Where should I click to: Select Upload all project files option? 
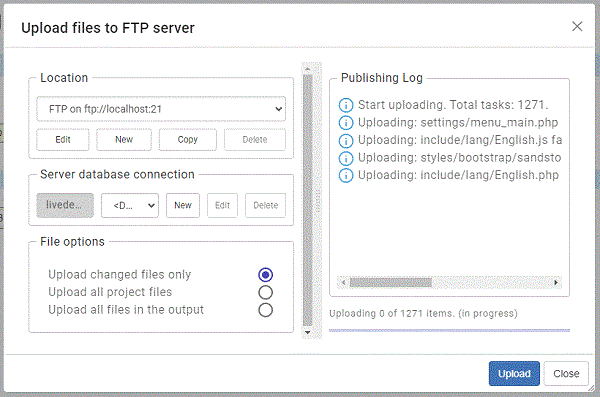click(x=265, y=292)
